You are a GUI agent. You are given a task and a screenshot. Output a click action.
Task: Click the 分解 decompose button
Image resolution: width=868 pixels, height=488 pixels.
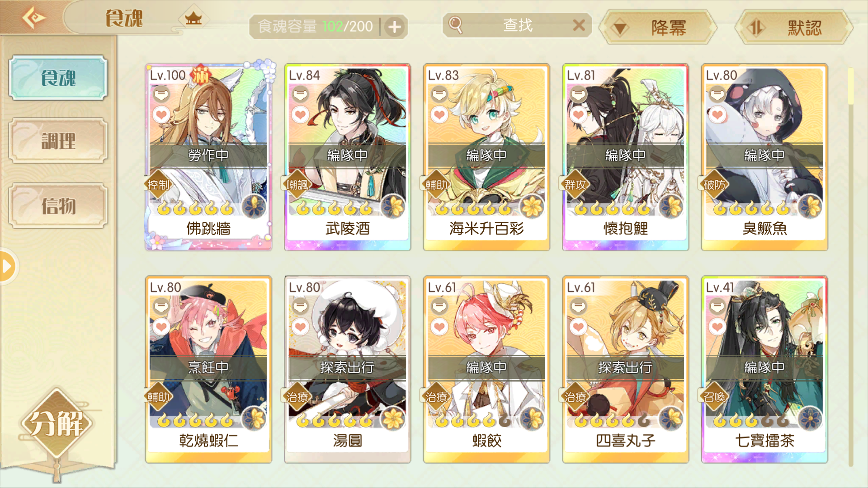57,423
